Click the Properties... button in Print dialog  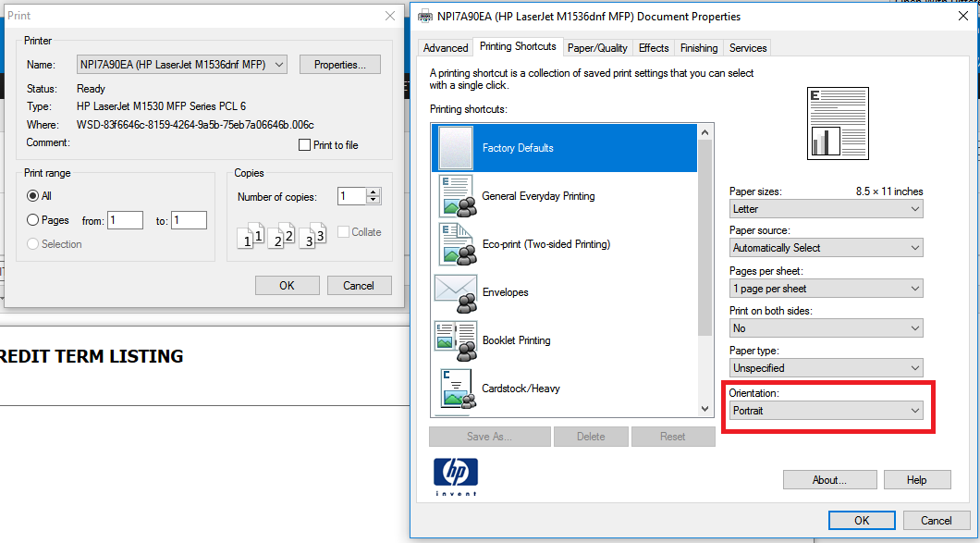(340, 65)
